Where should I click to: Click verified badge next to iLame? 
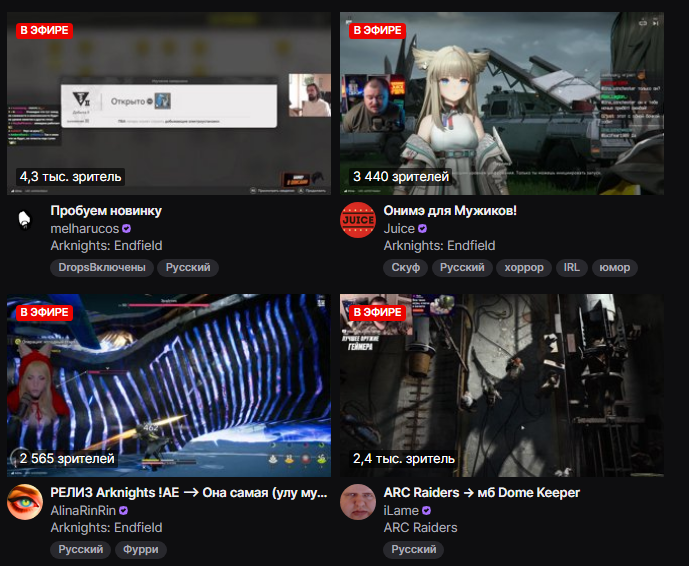point(426,511)
